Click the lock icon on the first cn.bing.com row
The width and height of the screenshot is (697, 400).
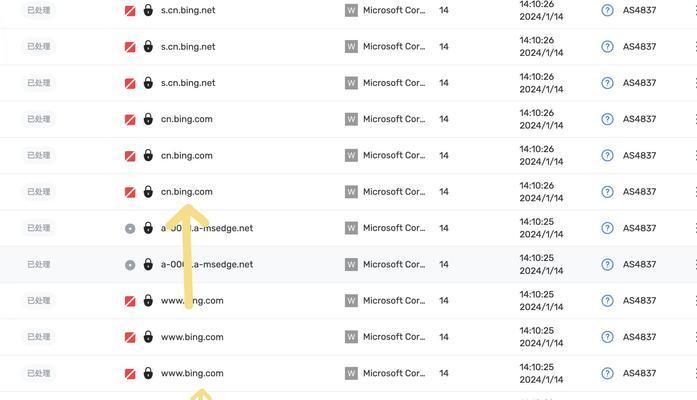pyautogui.click(x=148, y=119)
